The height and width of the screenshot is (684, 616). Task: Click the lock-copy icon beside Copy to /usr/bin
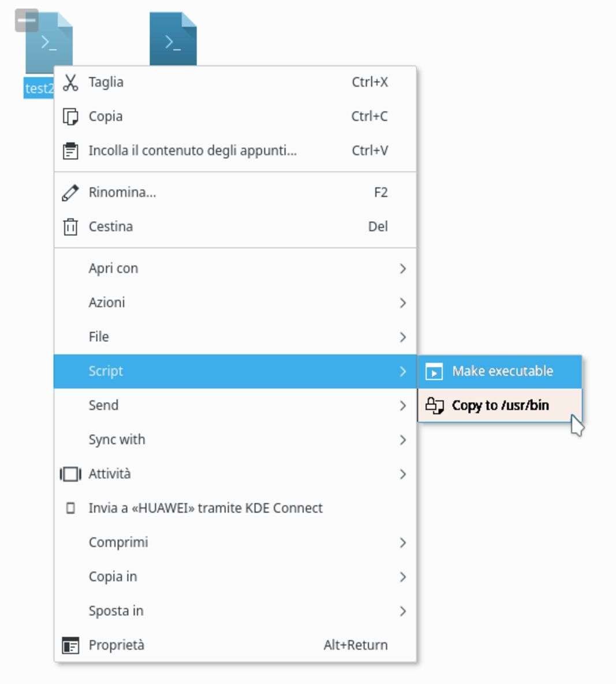tap(434, 406)
